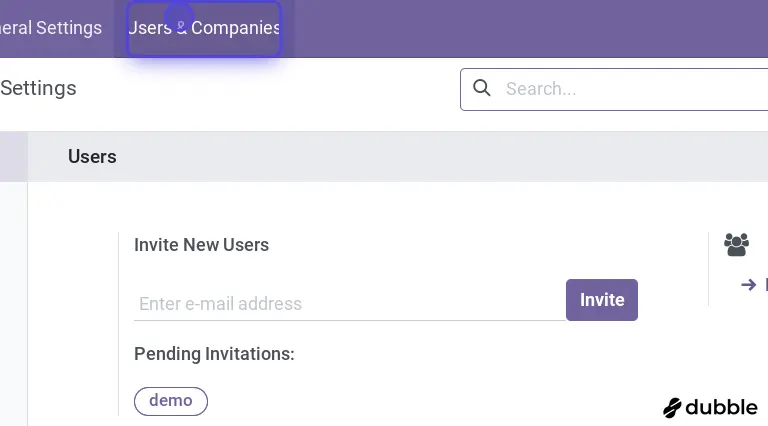Click the users group icon
768x426 pixels.
coord(736,244)
